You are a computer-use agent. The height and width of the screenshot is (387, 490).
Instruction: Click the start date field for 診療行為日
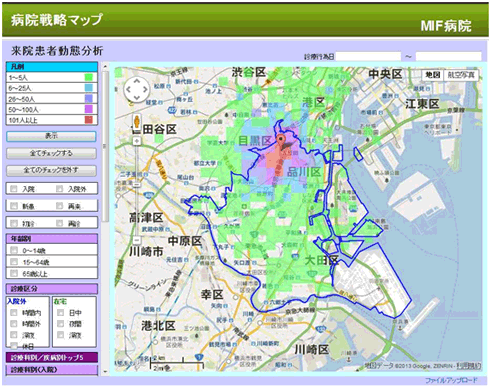[368, 56]
